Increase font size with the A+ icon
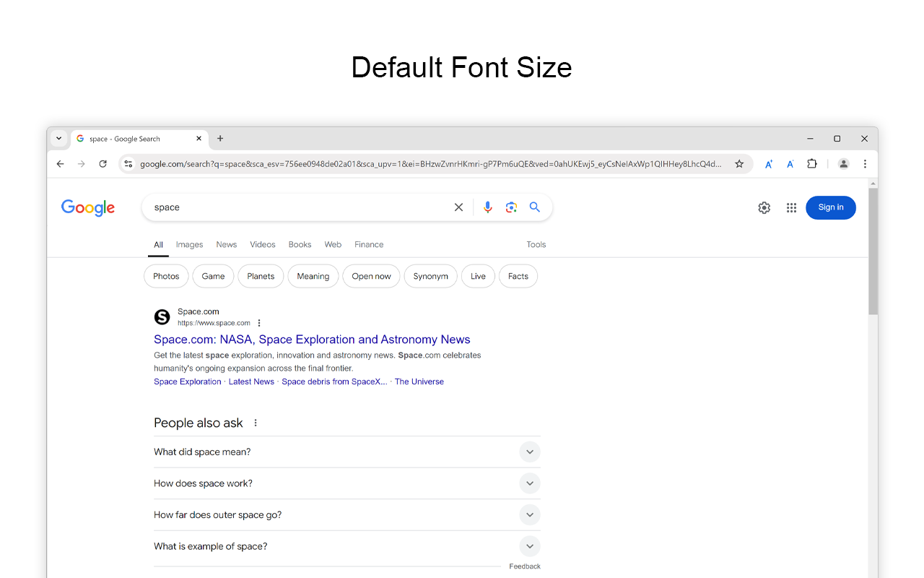924x578 pixels. point(768,164)
